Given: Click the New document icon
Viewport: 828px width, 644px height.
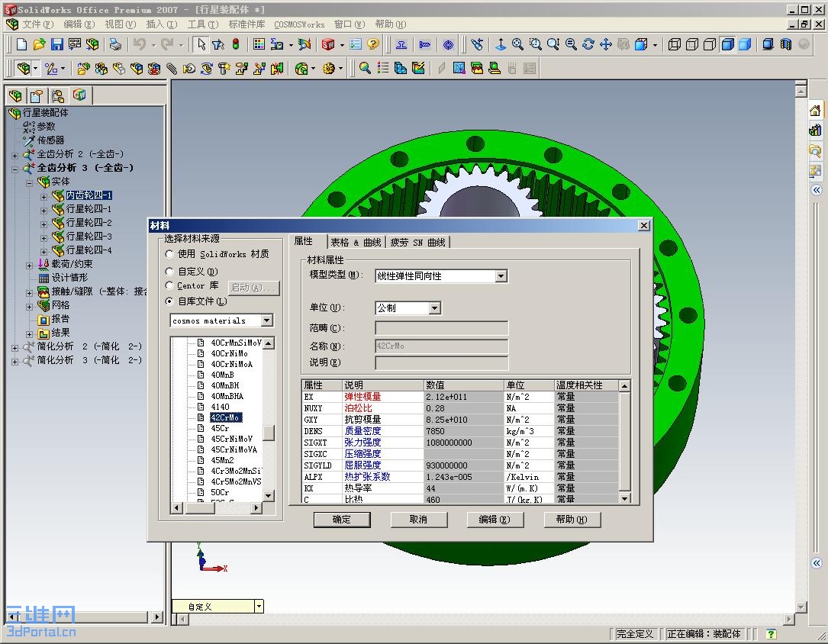Looking at the screenshot, I should click(21, 44).
